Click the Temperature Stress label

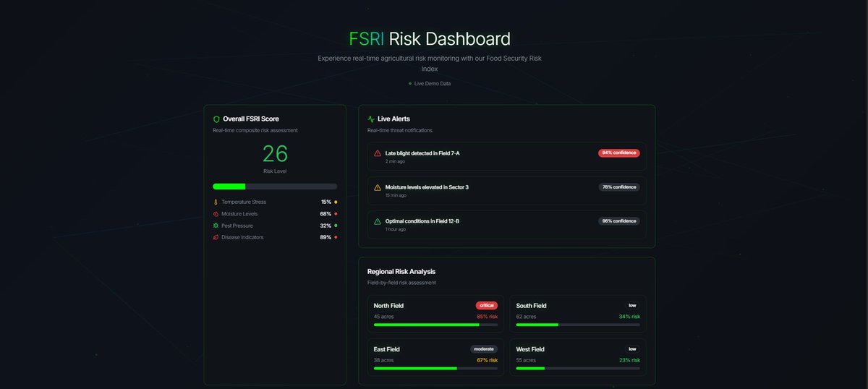click(x=244, y=202)
